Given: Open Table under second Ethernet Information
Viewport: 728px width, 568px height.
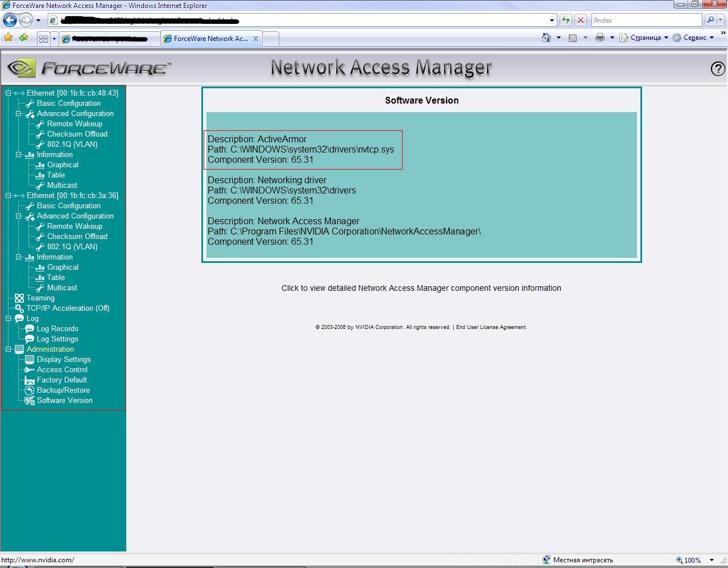Looking at the screenshot, I should click(x=56, y=278).
